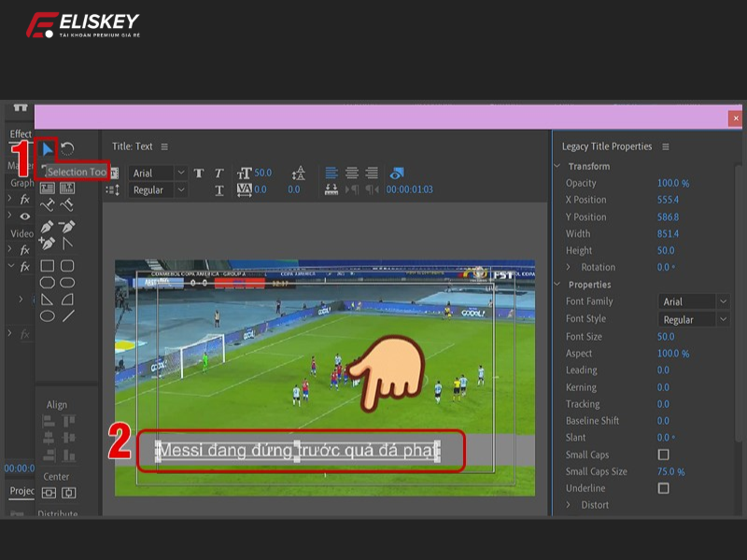Click Center horizontally icon in Center section
The width and height of the screenshot is (747, 560).
[x=49, y=493]
